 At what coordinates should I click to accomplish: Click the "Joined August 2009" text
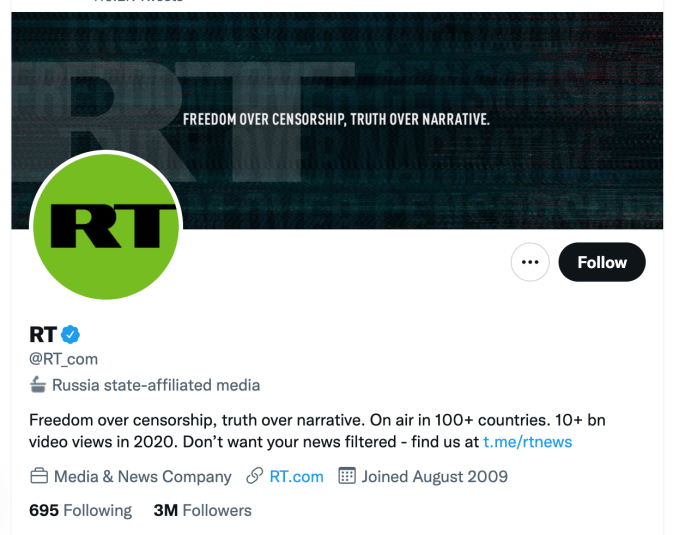tap(434, 476)
